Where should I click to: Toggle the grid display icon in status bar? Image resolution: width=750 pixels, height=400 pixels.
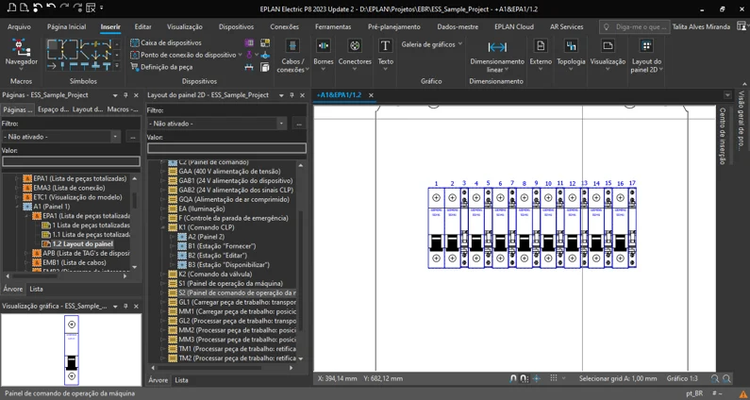[x=553, y=378]
